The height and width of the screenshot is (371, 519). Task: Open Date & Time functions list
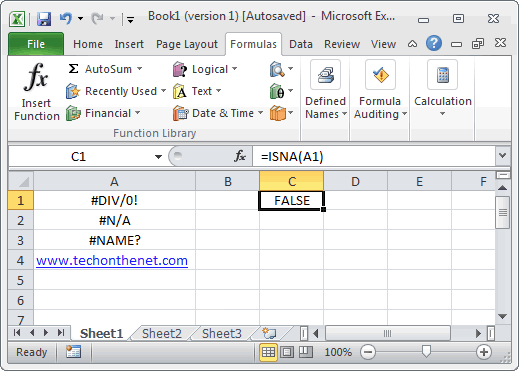point(218,113)
